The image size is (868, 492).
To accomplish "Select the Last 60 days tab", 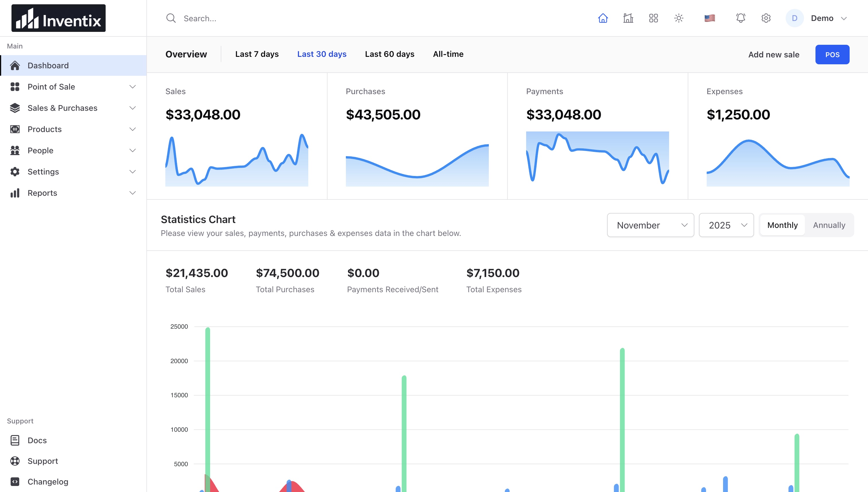I will (390, 54).
